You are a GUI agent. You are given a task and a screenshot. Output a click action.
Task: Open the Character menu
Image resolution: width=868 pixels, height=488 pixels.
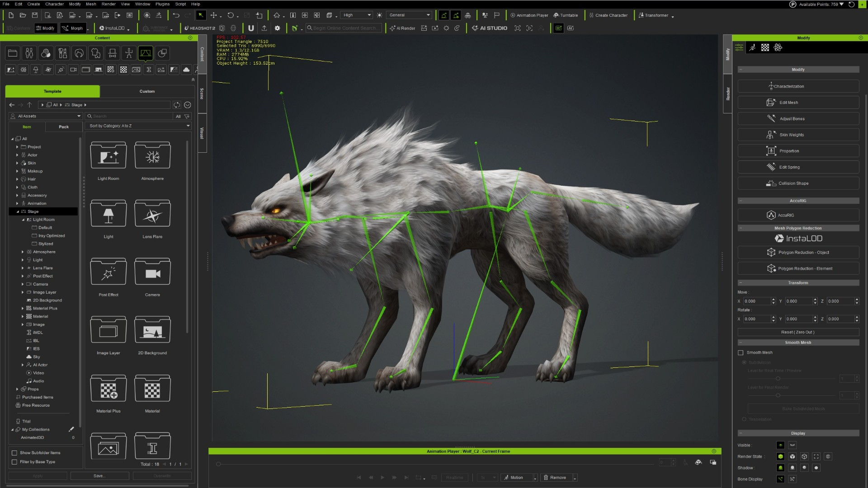tap(54, 4)
